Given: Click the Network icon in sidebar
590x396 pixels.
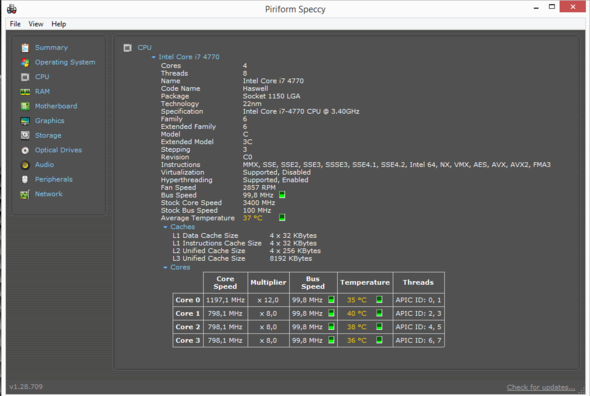Looking at the screenshot, I should (25, 194).
